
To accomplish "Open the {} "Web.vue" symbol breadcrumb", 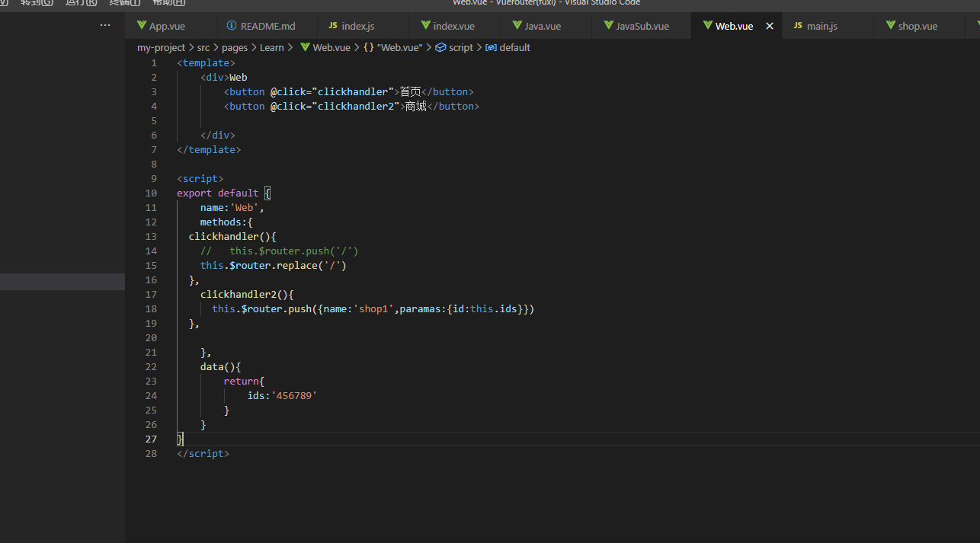I will coord(393,47).
